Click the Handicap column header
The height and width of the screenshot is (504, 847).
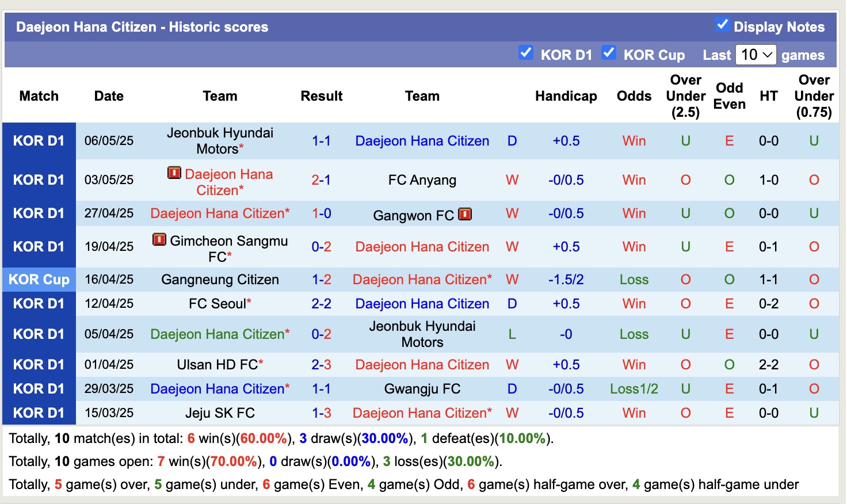point(566,96)
